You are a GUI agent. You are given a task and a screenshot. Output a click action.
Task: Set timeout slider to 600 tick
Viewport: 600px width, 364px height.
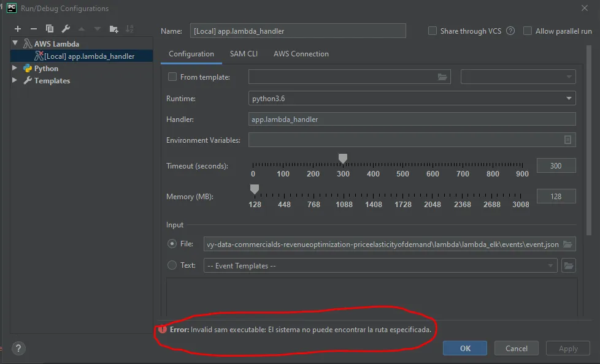pos(433,165)
